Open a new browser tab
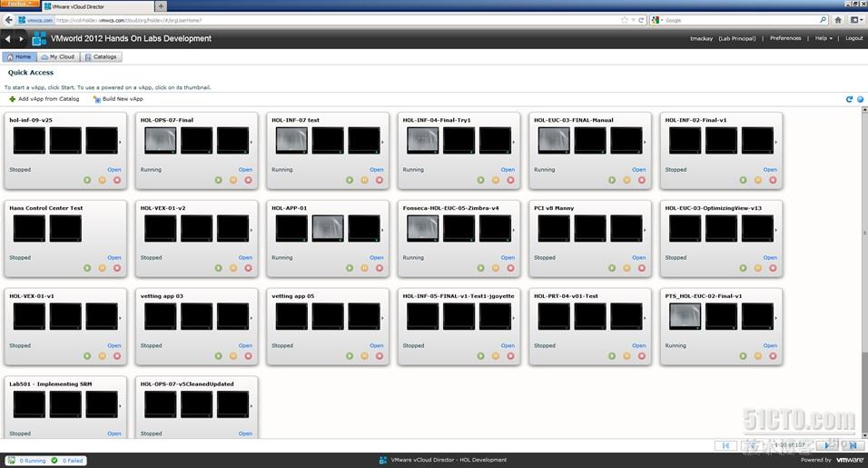This screenshot has width=868, height=468. pos(161,6)
